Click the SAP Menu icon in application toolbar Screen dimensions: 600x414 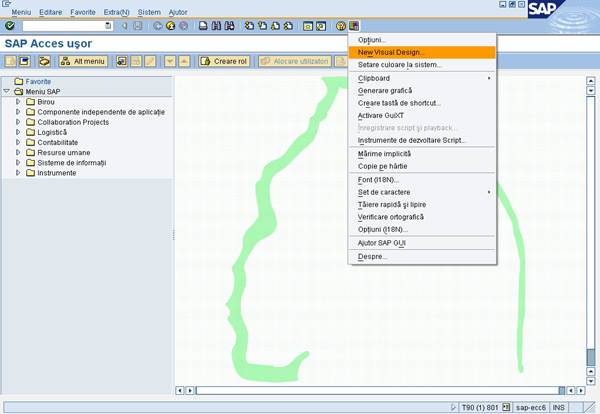24,61
